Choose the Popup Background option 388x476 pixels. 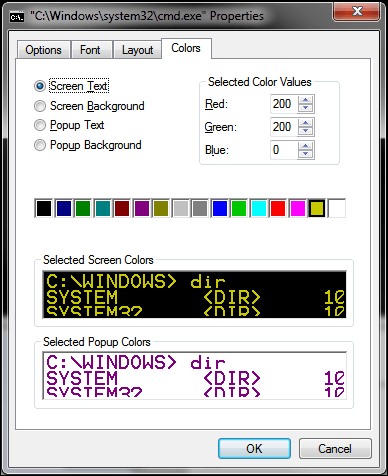[x=88, y=145]
